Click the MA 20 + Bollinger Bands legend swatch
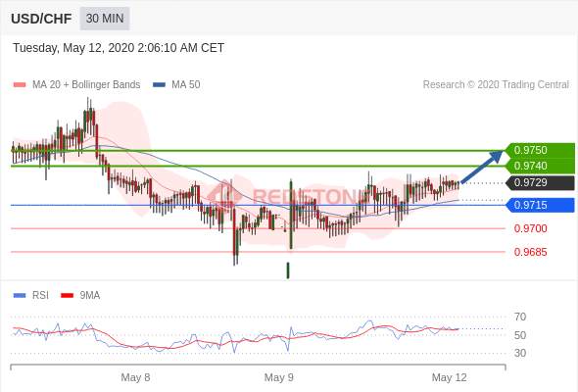Image resolution: width=578 pixels, height=392 pixels. click(20, 85)
